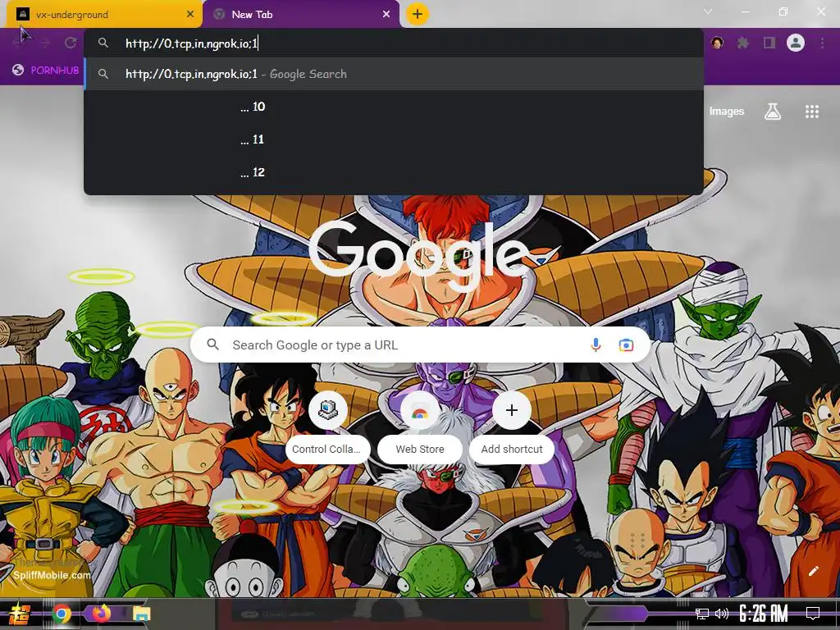Reload the page with the refresh icon
840x630 pixels.
(x=71, y=43)
